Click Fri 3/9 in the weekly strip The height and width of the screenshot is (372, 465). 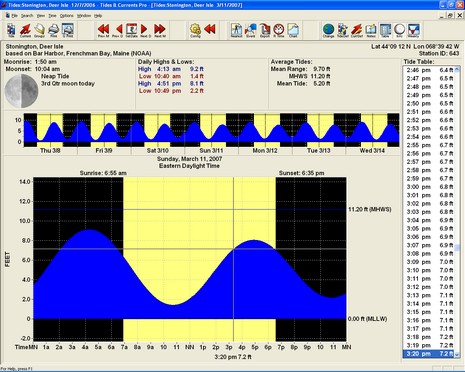coord(104,151)
